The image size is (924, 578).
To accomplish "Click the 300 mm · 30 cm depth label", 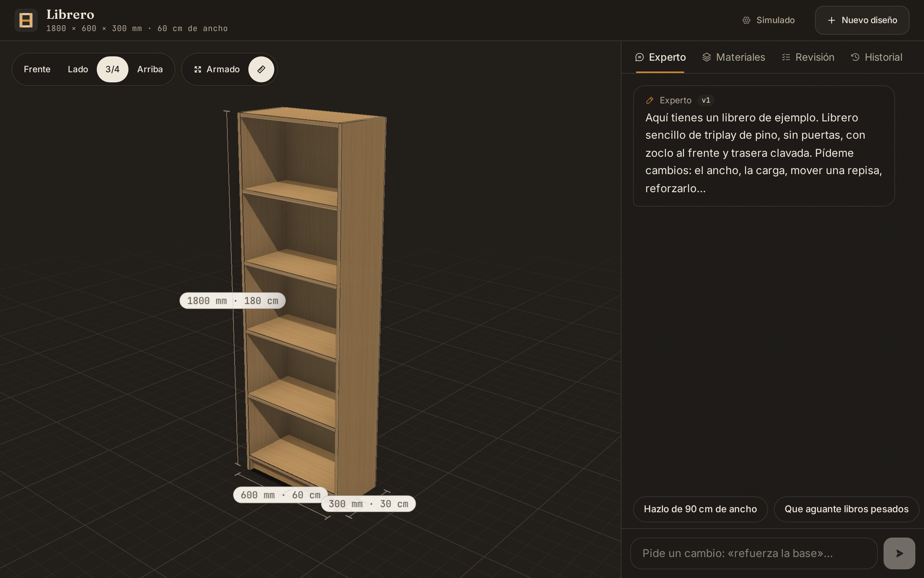I will [x=368, y=504].
